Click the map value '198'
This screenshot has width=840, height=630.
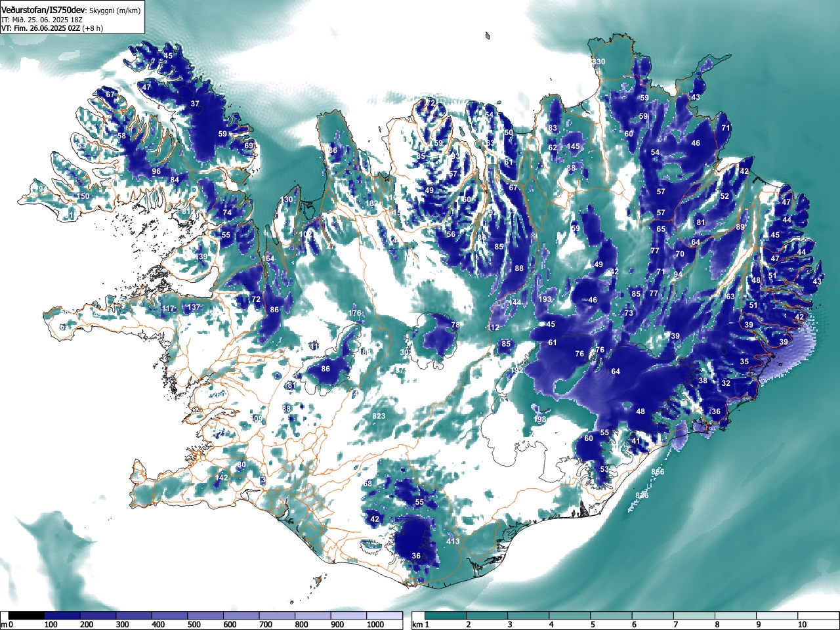click(x=540, y=419)
